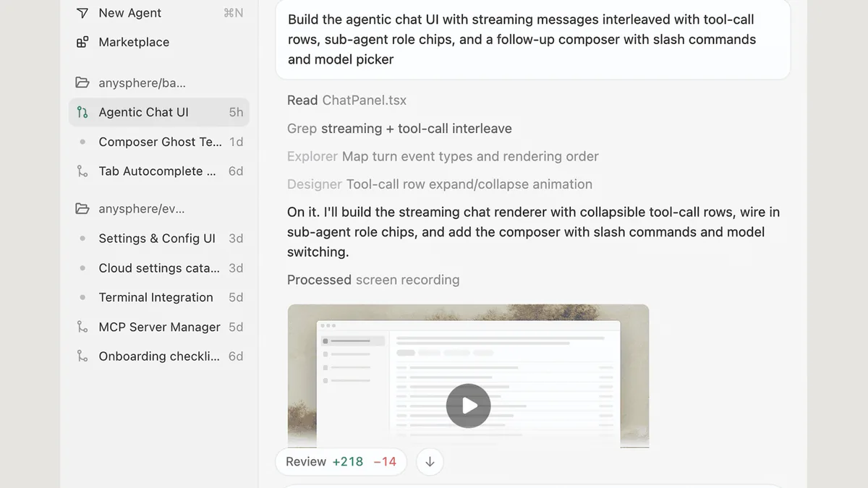Click the −14 deletions count
The width and height of the screenshot is (868, 488).
point(385,462)
